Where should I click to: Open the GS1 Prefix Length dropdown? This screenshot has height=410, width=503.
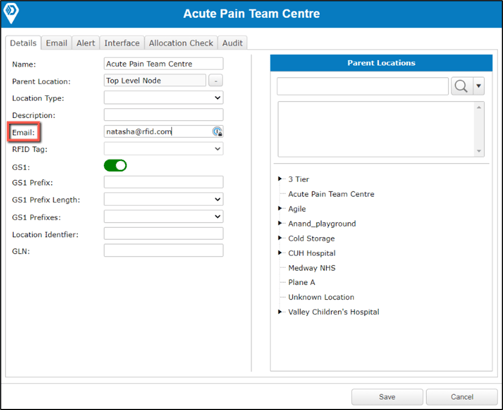[164, 199]
